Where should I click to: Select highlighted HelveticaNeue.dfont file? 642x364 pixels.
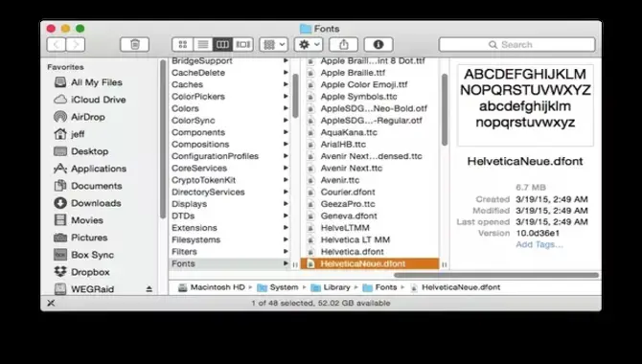pos(370,263)
